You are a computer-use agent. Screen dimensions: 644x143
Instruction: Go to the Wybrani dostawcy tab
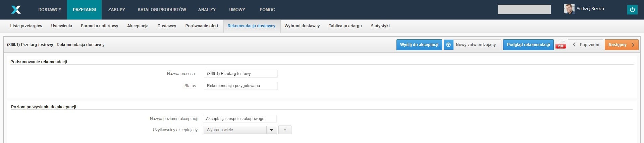pyautogui.click(x=302, y=26)
